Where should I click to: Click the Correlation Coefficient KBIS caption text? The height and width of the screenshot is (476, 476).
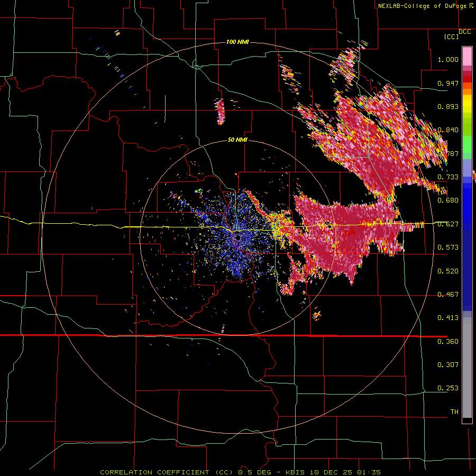[240, 472]
